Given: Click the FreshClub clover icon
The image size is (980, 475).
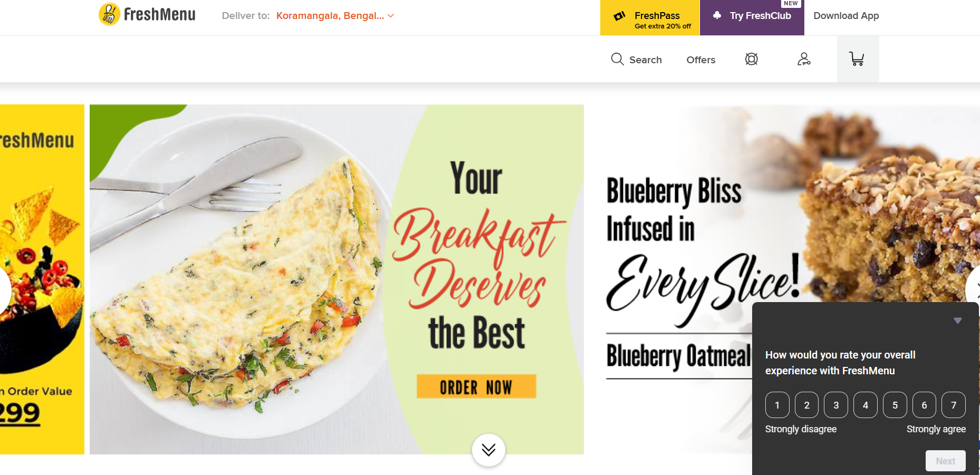Looking at the screenshot, I should [x=717, y=15].
